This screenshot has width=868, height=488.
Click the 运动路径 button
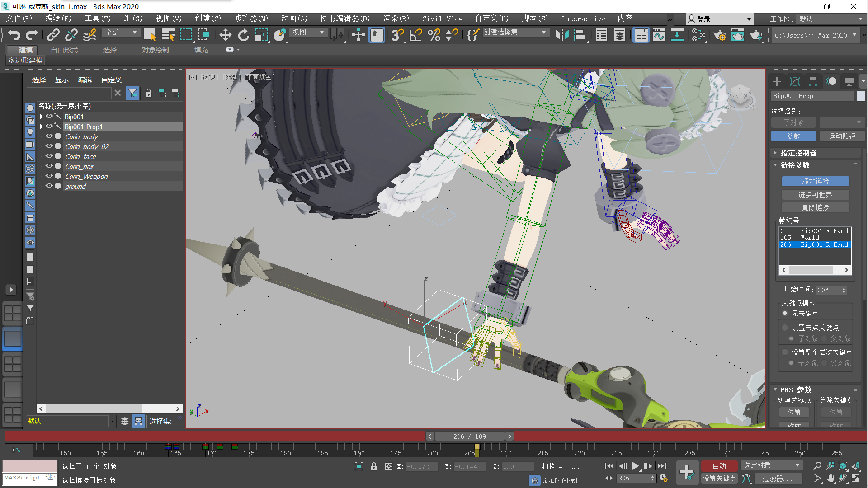[842, 136]
